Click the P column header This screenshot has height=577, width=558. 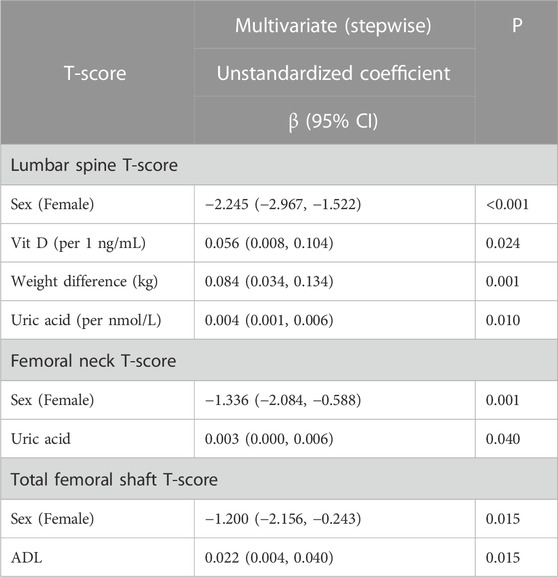click(x=516, y=72)
